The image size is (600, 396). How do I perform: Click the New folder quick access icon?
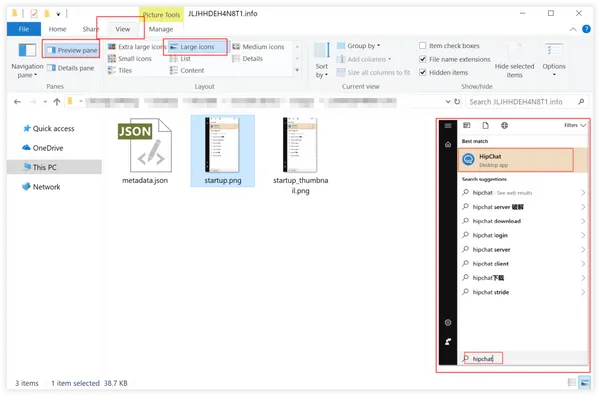point(47,13)
